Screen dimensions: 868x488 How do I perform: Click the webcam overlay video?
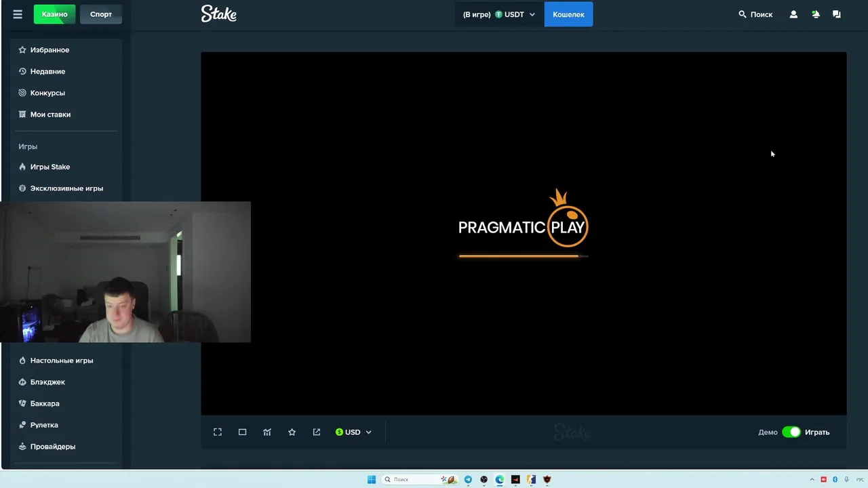click(x=125, y=272)
